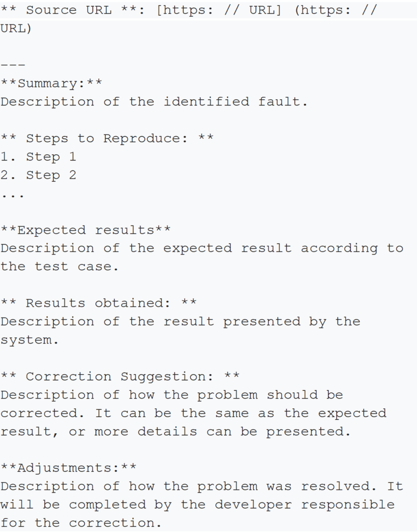Click the three-dash separator line
Image resolution: width=417 pixels, height=532 pixels.
click(x=13, y=65)
